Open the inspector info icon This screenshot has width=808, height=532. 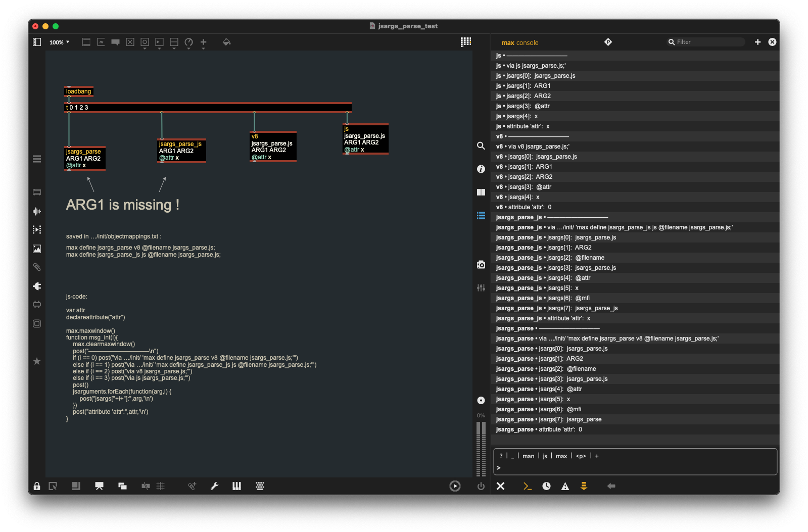481,169
